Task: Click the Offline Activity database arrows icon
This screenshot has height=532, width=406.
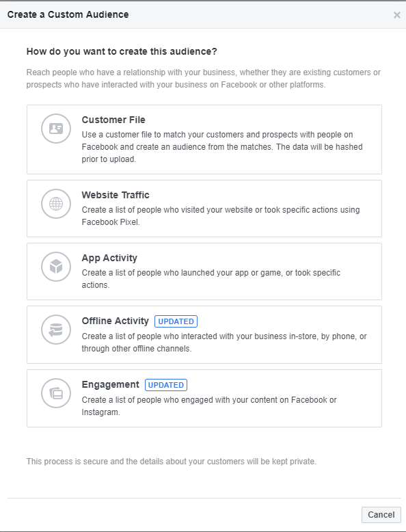Action: tap(56, 330)
